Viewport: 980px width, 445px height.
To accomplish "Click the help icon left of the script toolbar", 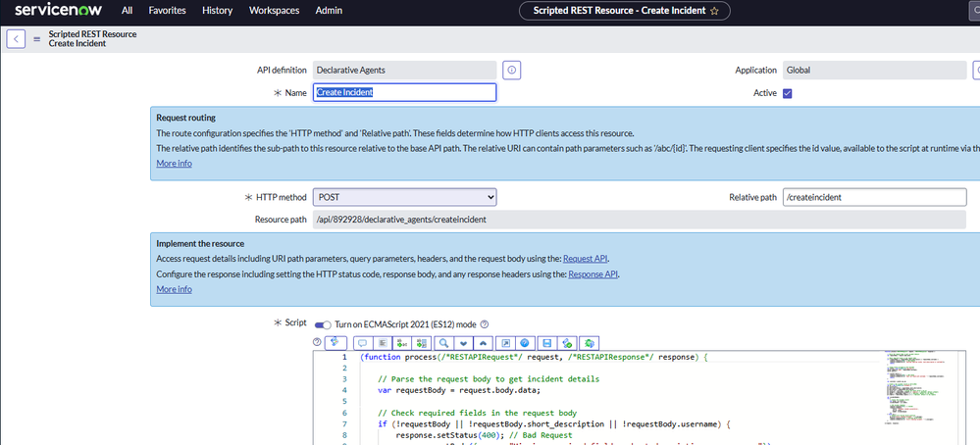I will click(x=317, y=342).
